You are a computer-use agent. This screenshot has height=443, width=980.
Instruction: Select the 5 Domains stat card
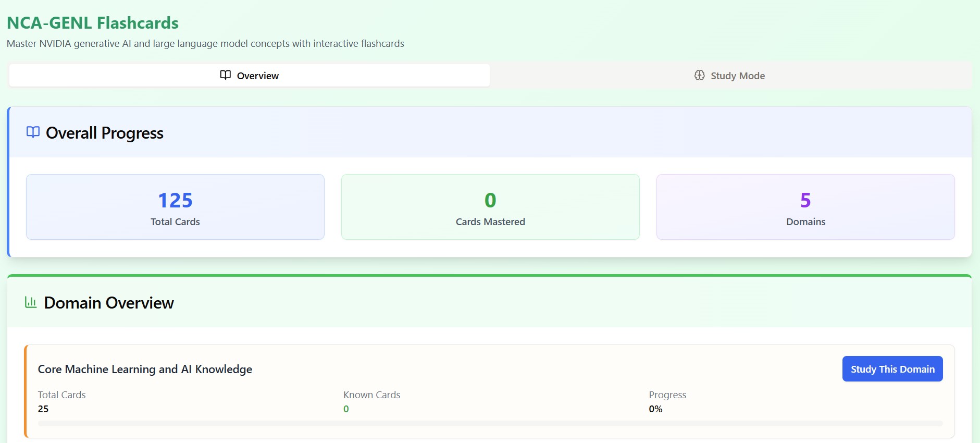coord(805,207)
